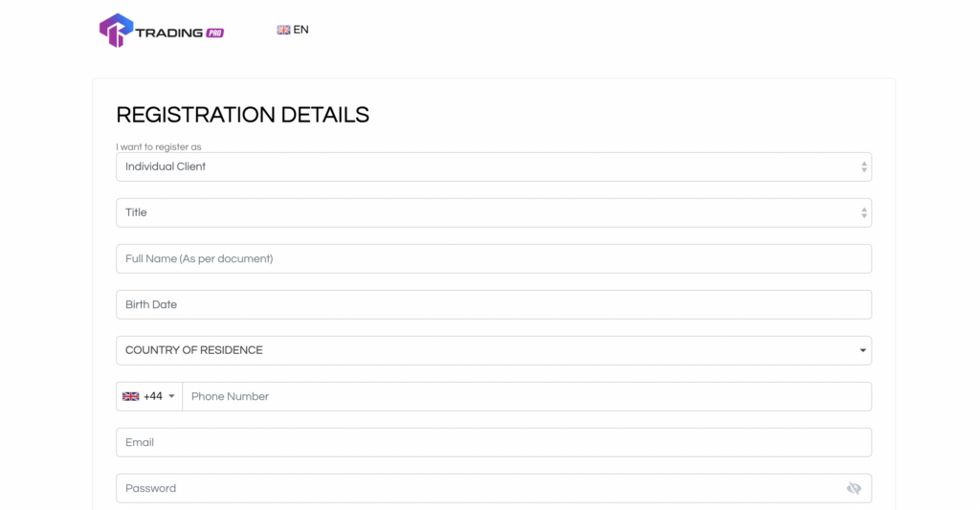Image resolution: width=980 pixels, height=510 pixels.
Task: Select the Email input field
Action: click(x=493, y=442)
